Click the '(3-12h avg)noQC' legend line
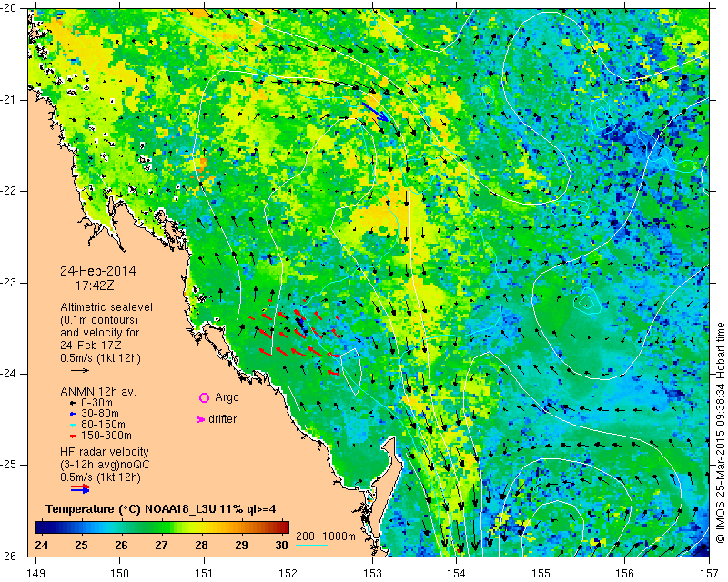 (x=105, y=464)
